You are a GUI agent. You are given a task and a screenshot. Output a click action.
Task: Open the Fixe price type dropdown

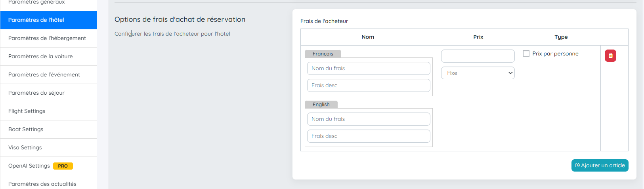tap(478, 73)
